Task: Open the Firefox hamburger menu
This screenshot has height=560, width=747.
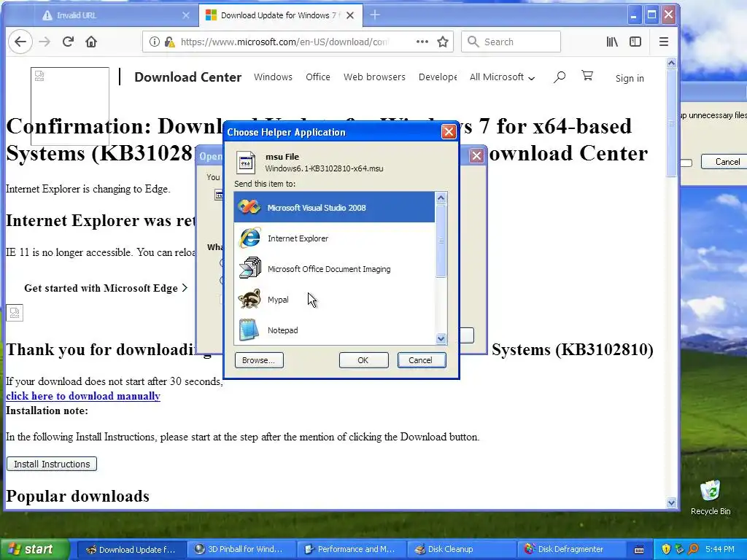Action: (x=664, y=42)
